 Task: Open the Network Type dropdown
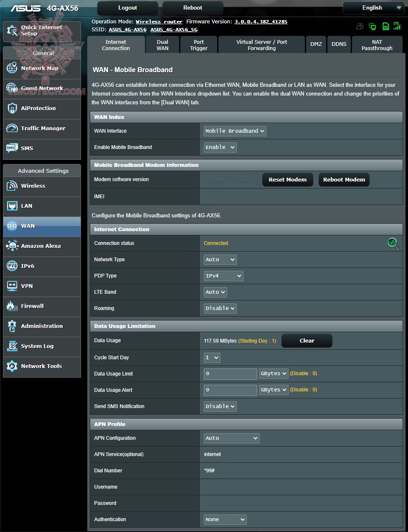220,260
